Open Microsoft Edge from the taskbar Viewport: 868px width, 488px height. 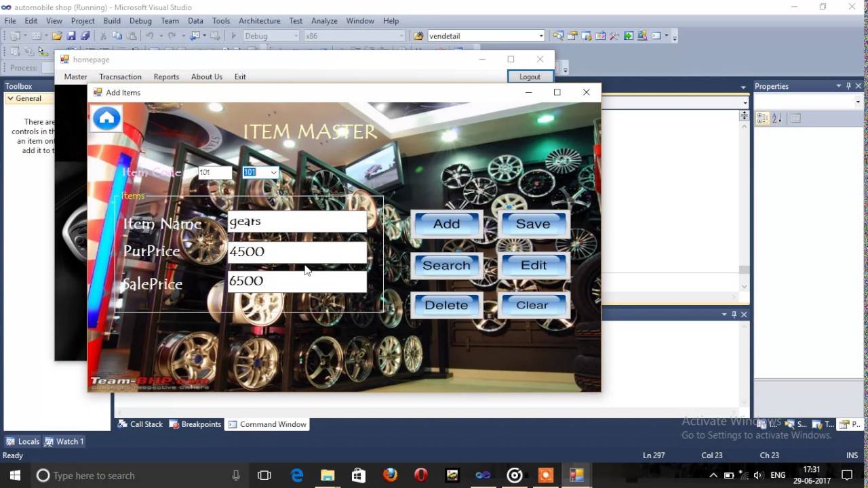point(297,475)
